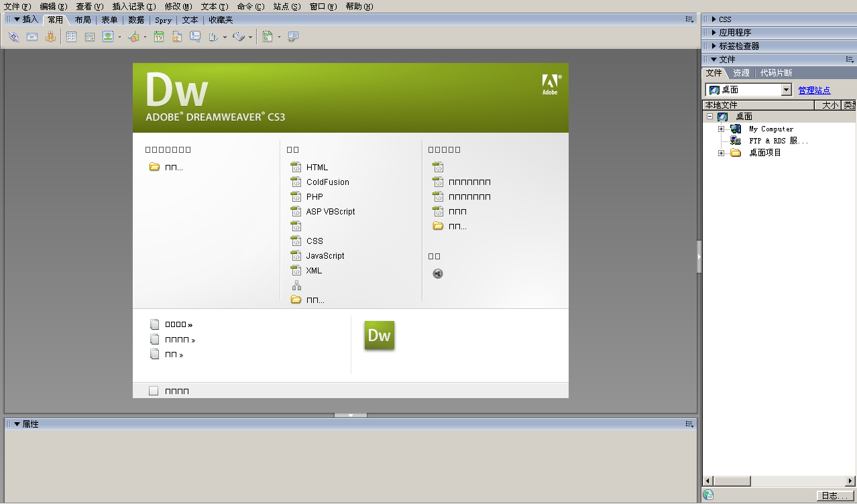Expand the 标签检查器 panel group
Image resolution: width=857 pixels, height=504 pixels.
pyautogui.click(x=714, y=46)
